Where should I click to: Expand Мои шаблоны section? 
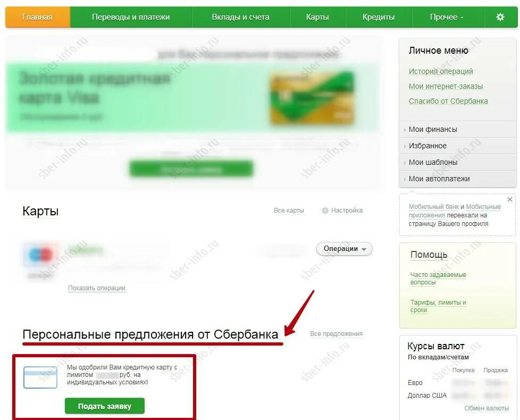(457, 163)
